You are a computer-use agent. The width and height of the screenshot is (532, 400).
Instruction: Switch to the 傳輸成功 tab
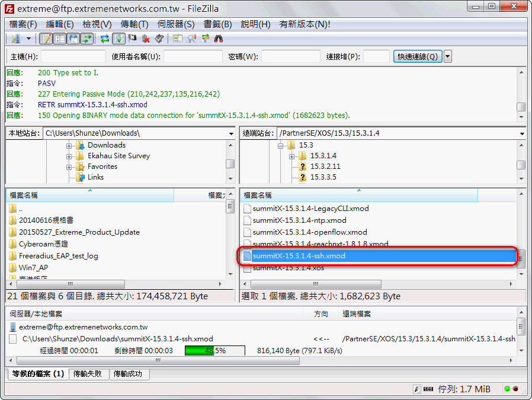pos(128,374)
